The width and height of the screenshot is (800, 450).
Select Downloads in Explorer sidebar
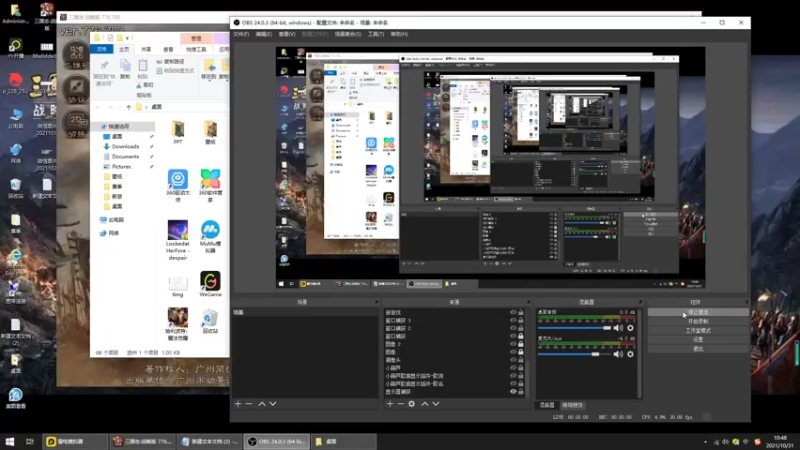coord(126,146)
